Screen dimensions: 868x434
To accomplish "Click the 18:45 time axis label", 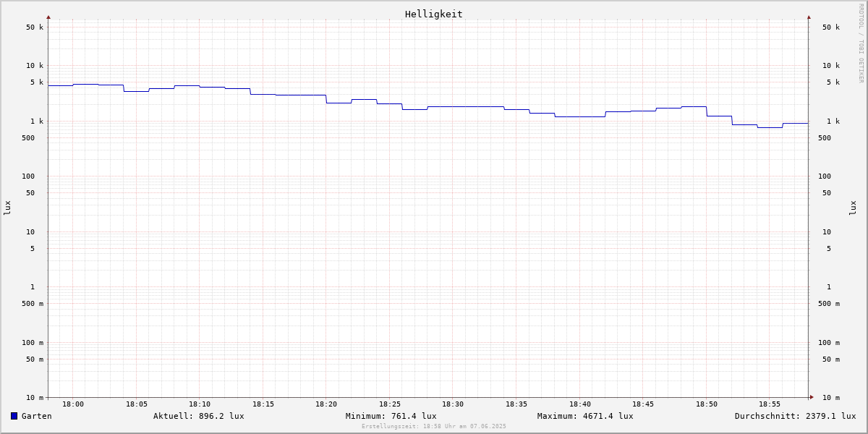I will 643,404.
